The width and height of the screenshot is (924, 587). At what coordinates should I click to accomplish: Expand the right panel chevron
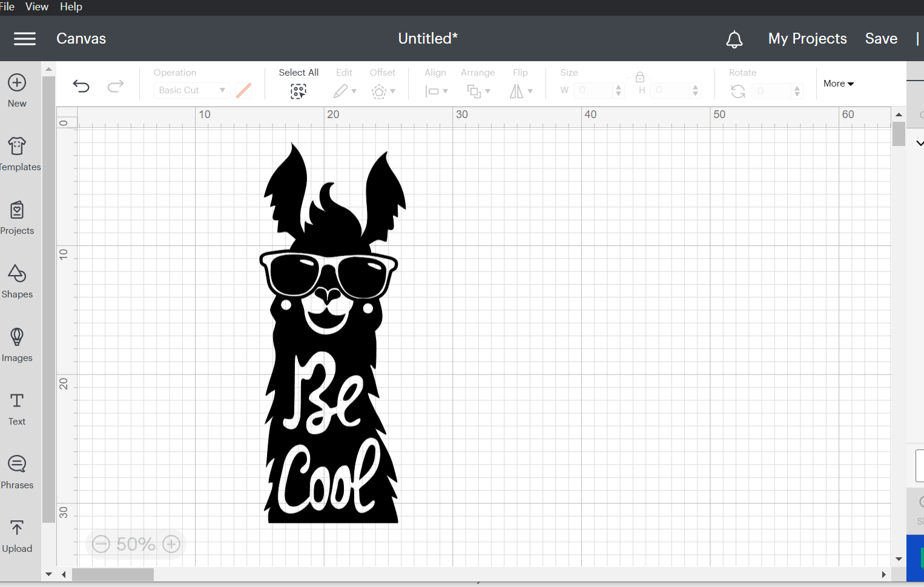click(920, 144)
